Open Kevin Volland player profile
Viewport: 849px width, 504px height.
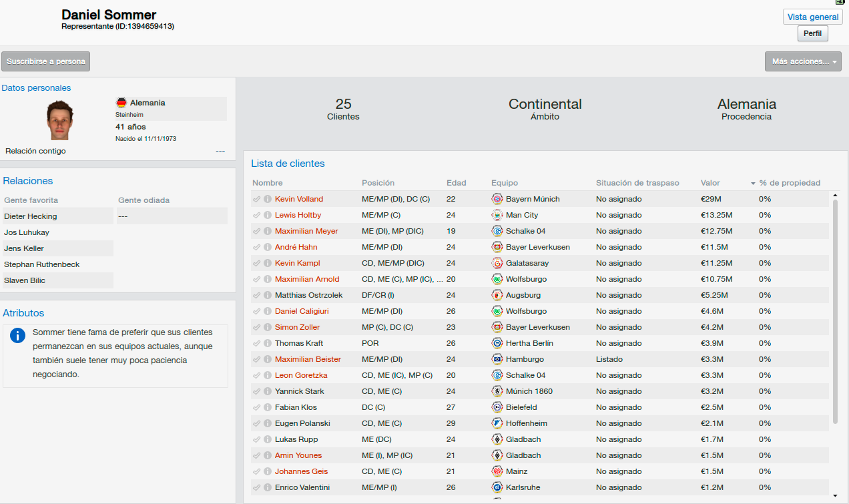299,199
